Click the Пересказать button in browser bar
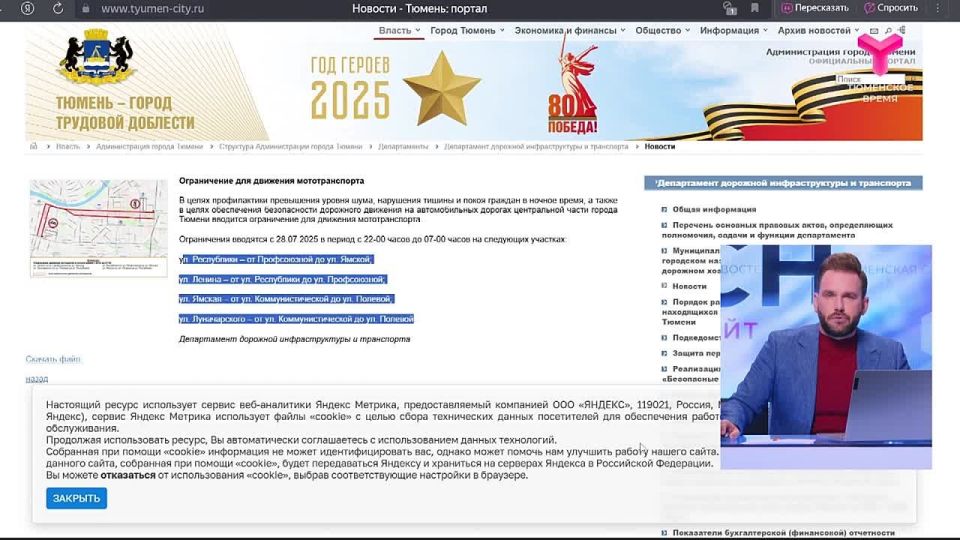 pos(816,8)
